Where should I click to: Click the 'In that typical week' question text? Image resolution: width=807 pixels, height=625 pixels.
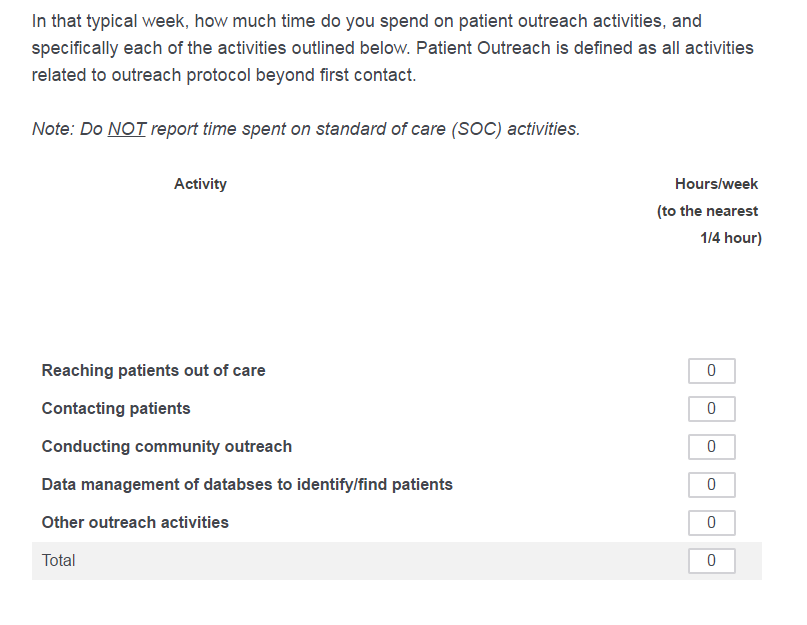pos(105,21)
